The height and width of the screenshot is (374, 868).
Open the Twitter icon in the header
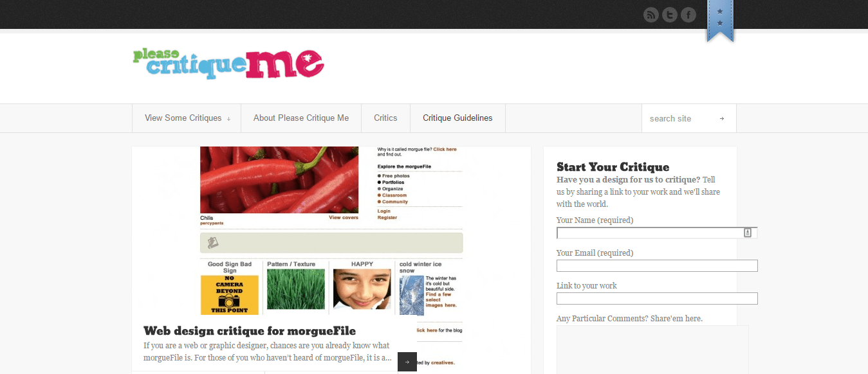669,14
